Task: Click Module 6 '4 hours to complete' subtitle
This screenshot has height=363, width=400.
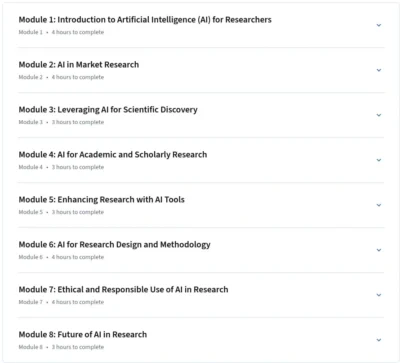Action: click(78, 257)
